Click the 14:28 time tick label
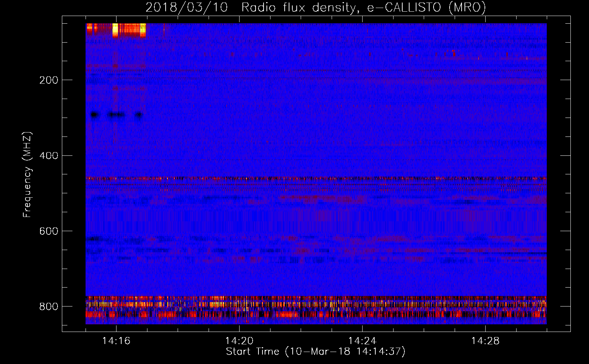Viewport: 589px width, 364px height. click(x=485, y=341)
